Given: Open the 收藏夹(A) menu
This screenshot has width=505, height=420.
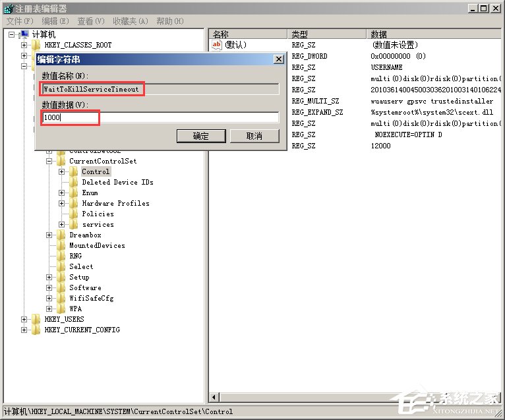Looking at the screenshot, I should click(x=131, y=21).
